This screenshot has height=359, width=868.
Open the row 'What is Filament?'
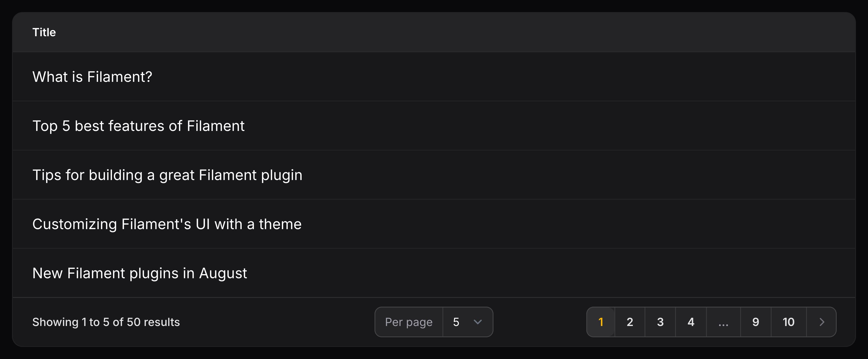(92, 77)
